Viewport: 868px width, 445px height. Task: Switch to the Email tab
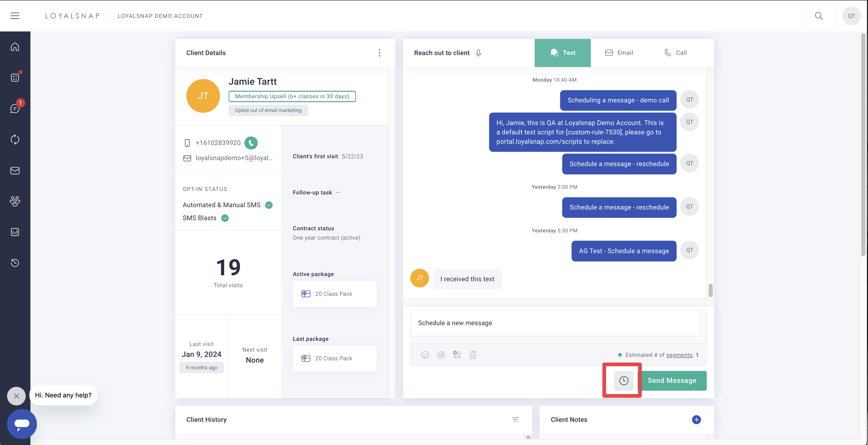pyautogui.click(x=619, y=53)
